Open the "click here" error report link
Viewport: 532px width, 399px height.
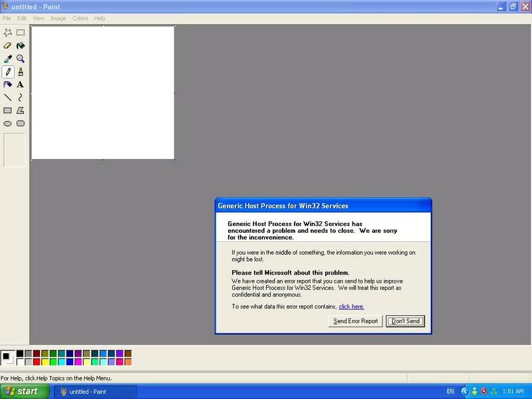(351, 307)
